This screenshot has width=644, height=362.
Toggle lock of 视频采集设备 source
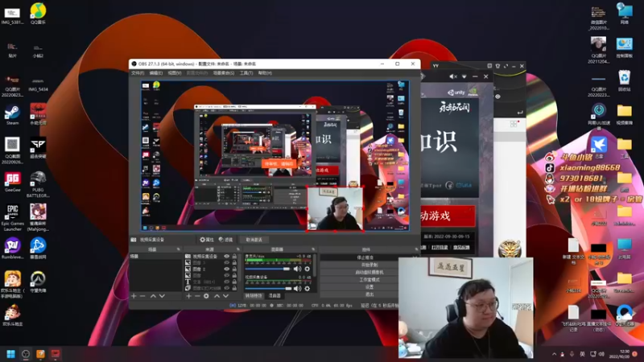coord(234,256)
